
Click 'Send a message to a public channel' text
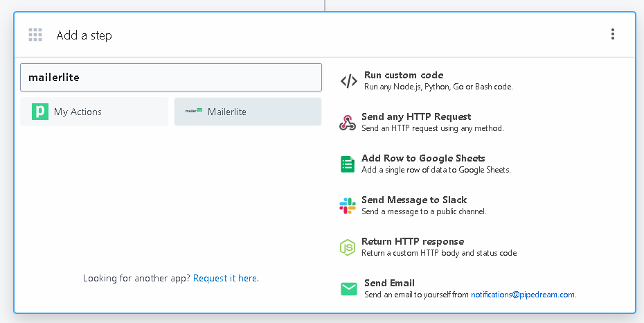(423, 211)
